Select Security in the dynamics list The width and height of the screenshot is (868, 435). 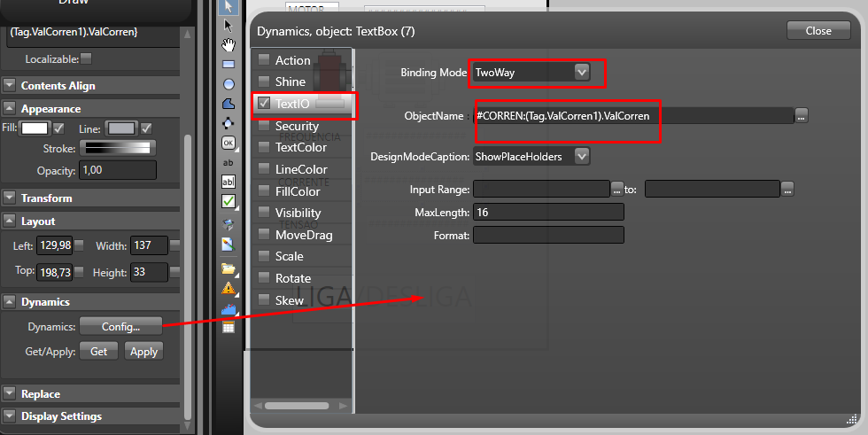pos(296,126)
